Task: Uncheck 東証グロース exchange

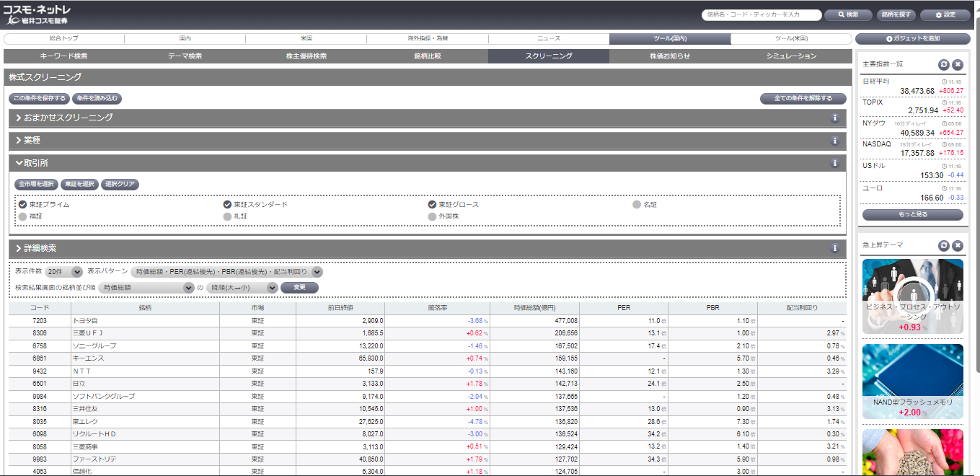Action: [x=433, y=205]
